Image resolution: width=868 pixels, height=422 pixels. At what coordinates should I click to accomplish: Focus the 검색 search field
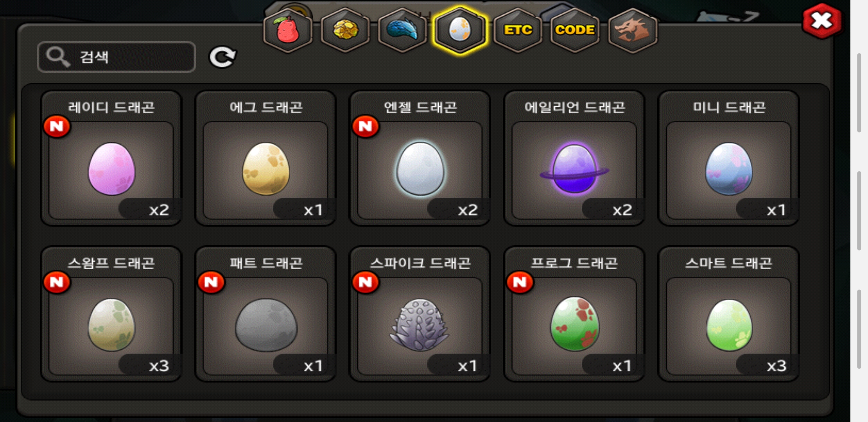(x=117, y=57)
